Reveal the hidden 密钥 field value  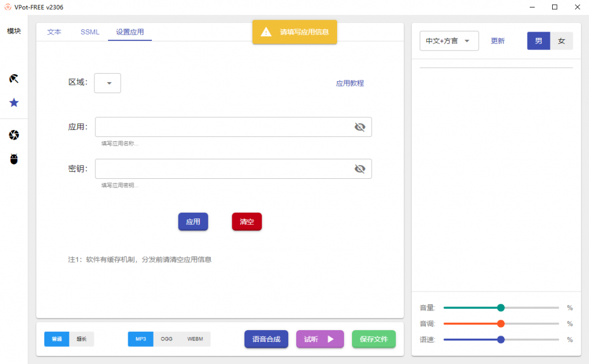point(360,168)
